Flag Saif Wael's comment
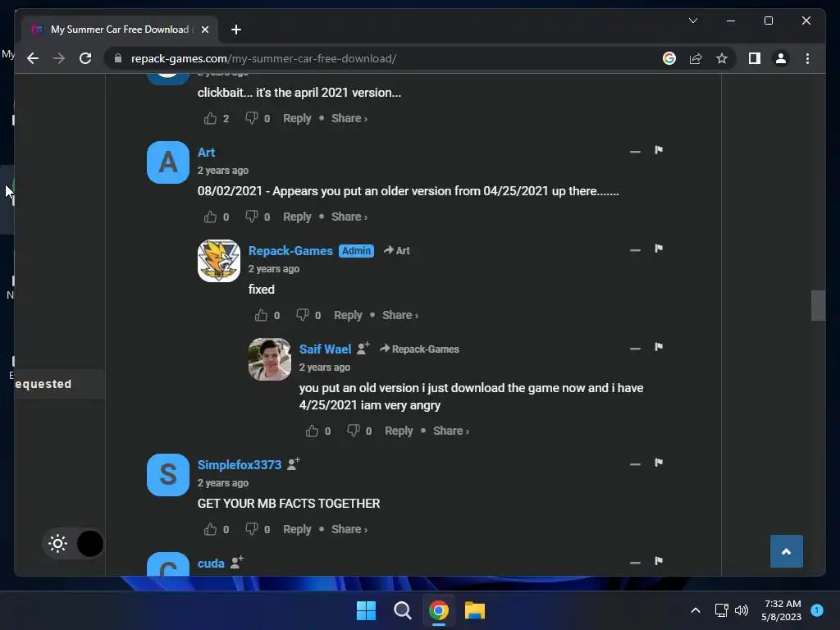 coord(659,347)
